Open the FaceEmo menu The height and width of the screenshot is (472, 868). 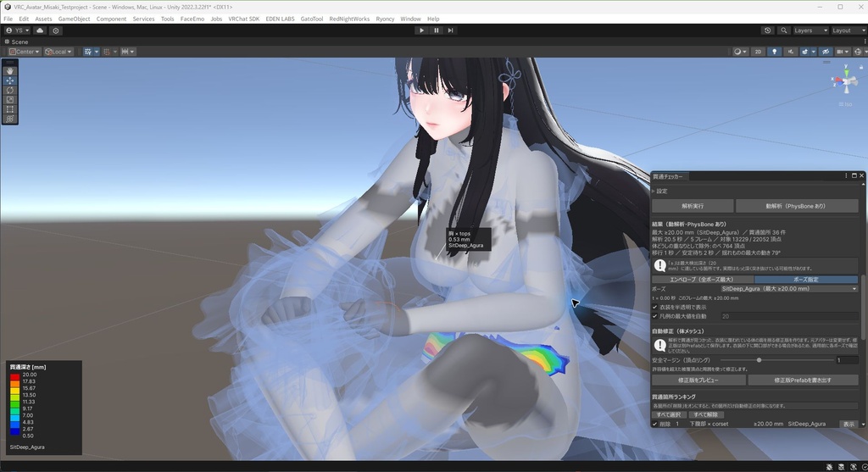click(x=192, y=19)
